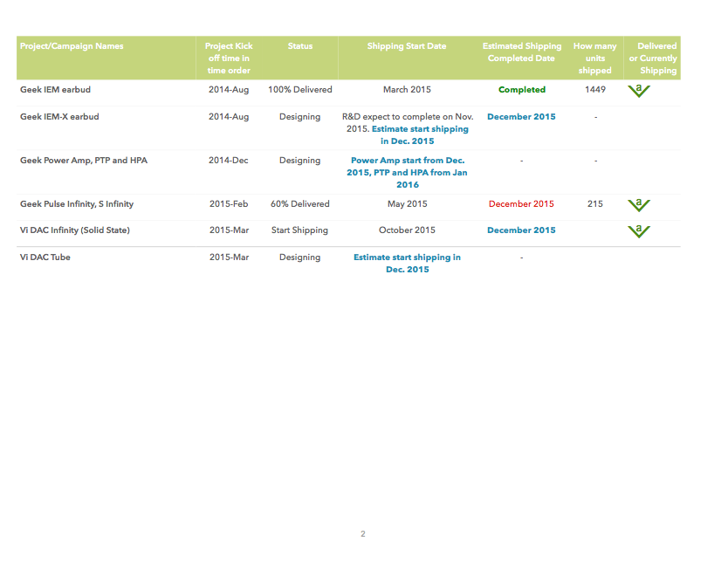Click 'Designing' status in Geek Power Amp row
Image resolution: width=728 pixels, height=563 pixels.
coord(300,160)
